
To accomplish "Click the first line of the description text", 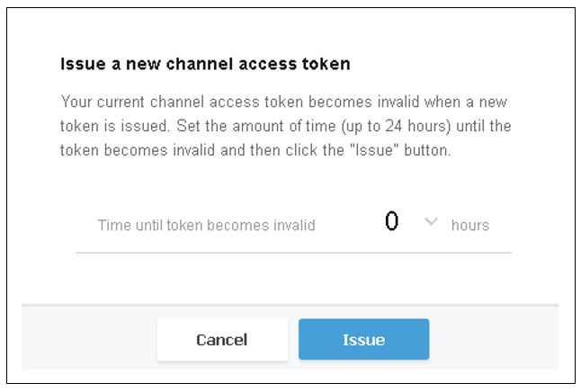I will tap(283, 101).
